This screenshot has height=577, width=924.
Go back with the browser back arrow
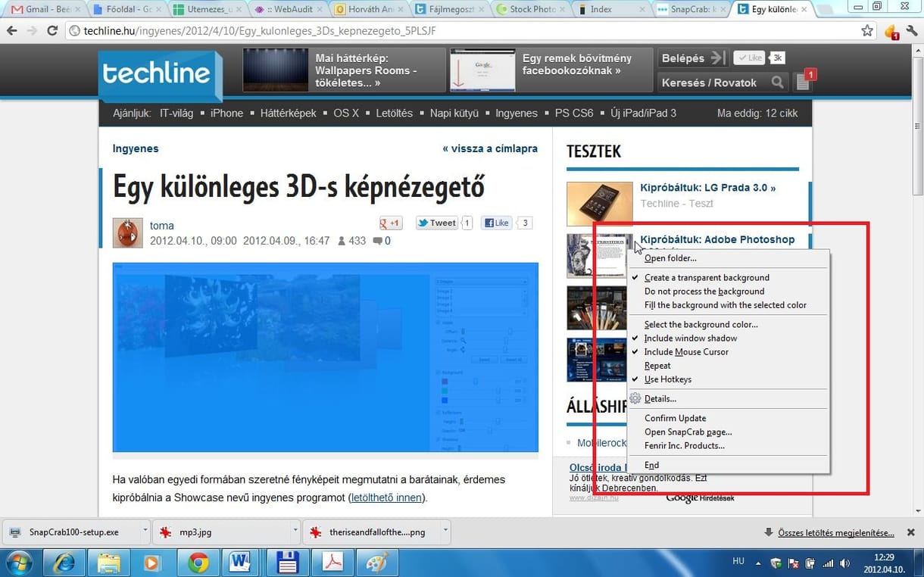tap(12, 31)
